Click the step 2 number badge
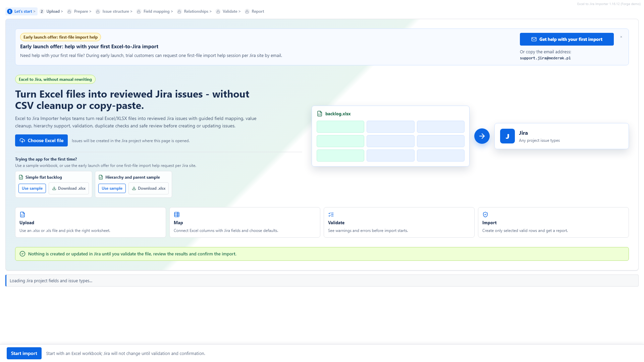Viewport: 644px width, 362px height. (42, 11)
